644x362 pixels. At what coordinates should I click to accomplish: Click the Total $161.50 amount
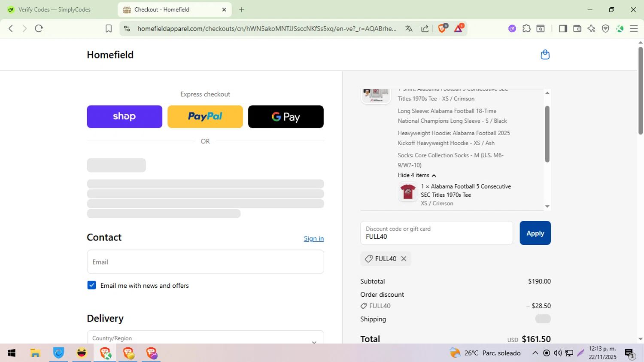pos(536,339)
